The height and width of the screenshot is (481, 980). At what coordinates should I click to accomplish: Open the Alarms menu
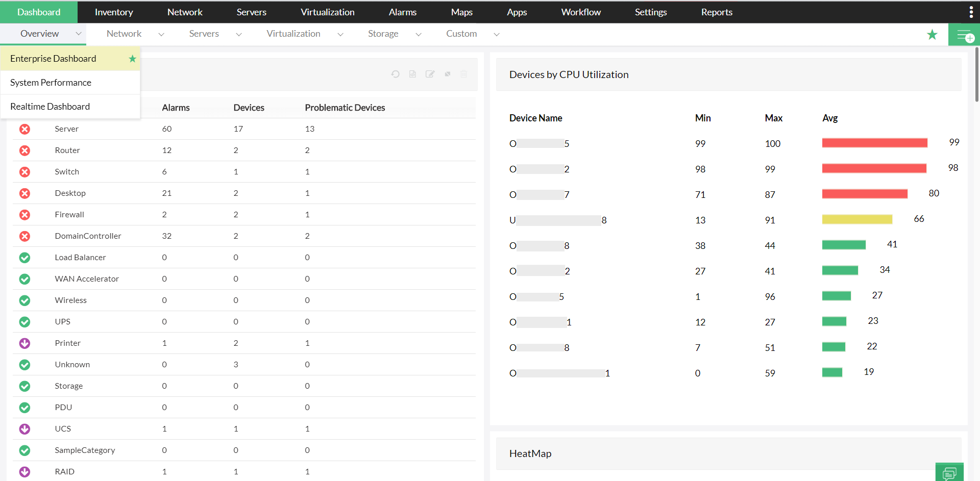[402, 12]
